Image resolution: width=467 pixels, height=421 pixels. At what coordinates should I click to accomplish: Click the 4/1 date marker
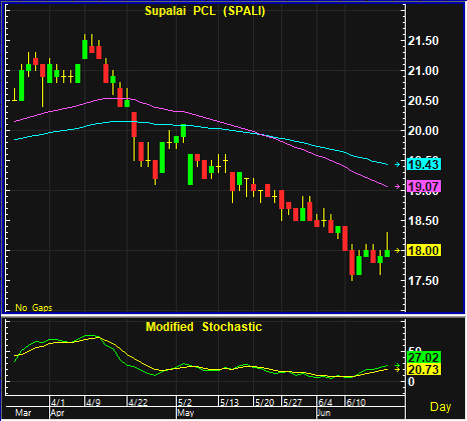click(x=59, y=402)
